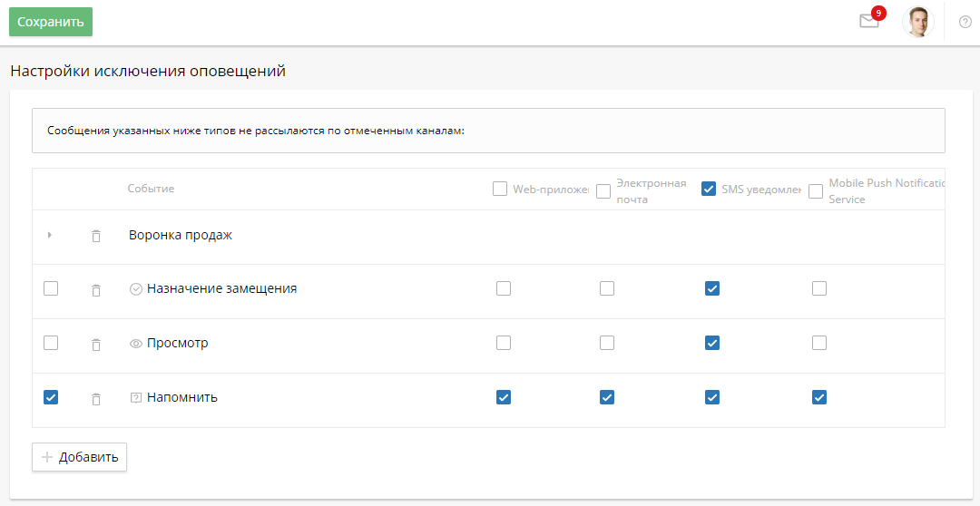Click the Событие column header
Viewport: 980px width, 506px height.
pyautogui.click(x=151, y=189)
